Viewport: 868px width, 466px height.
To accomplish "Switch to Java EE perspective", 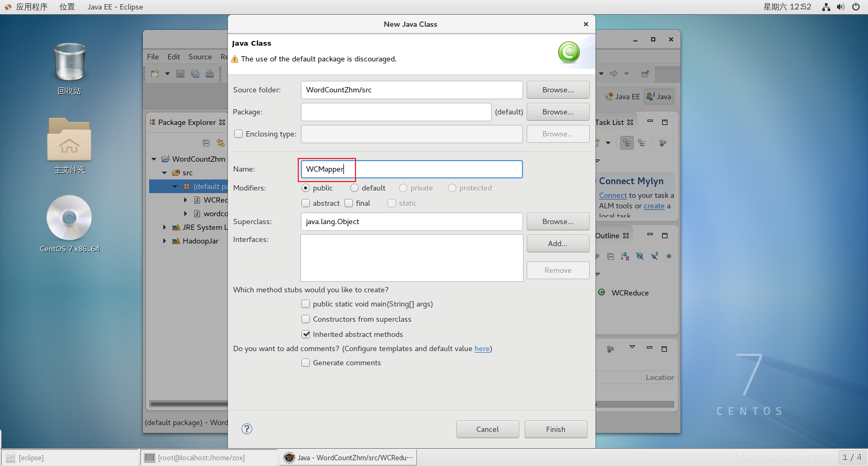I will tap(622, 97).
